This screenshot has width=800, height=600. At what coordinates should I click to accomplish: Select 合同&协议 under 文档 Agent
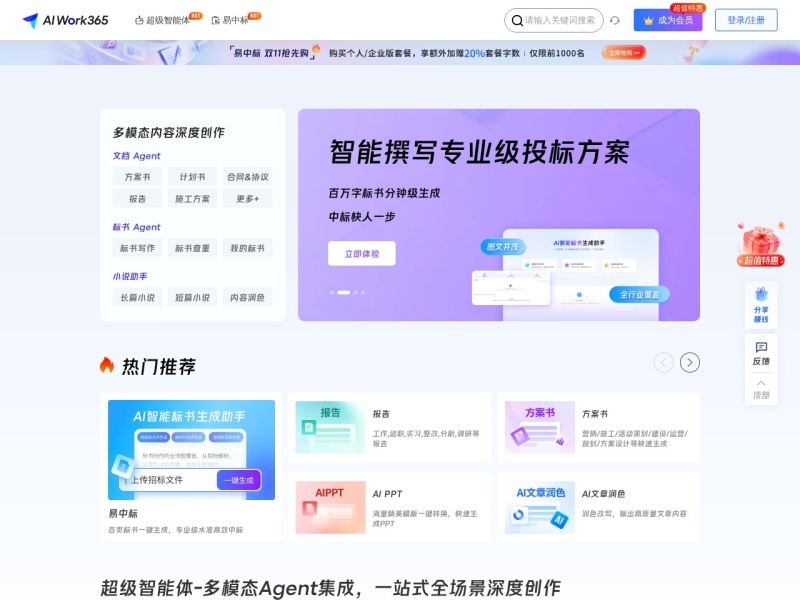[x=247, y=177]
